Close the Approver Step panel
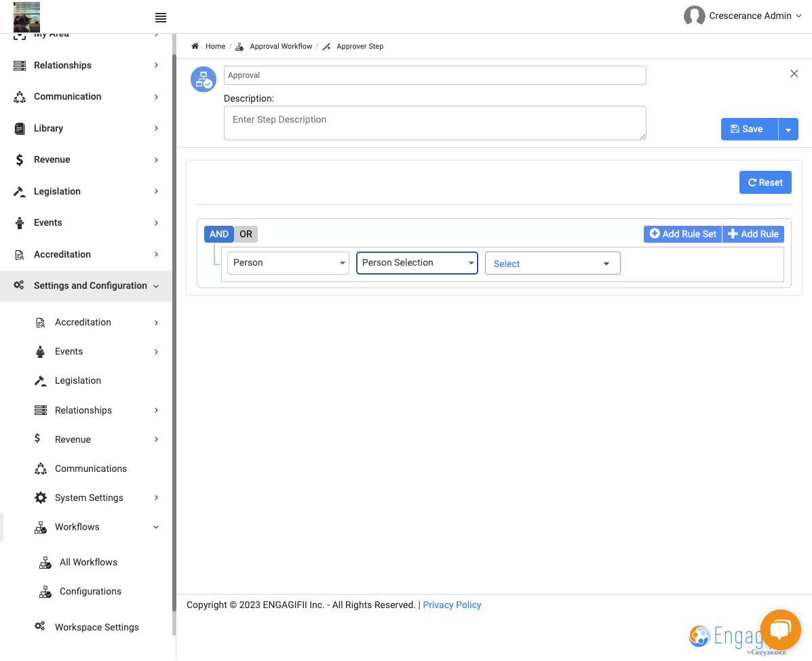 click(x=794, y=73)
